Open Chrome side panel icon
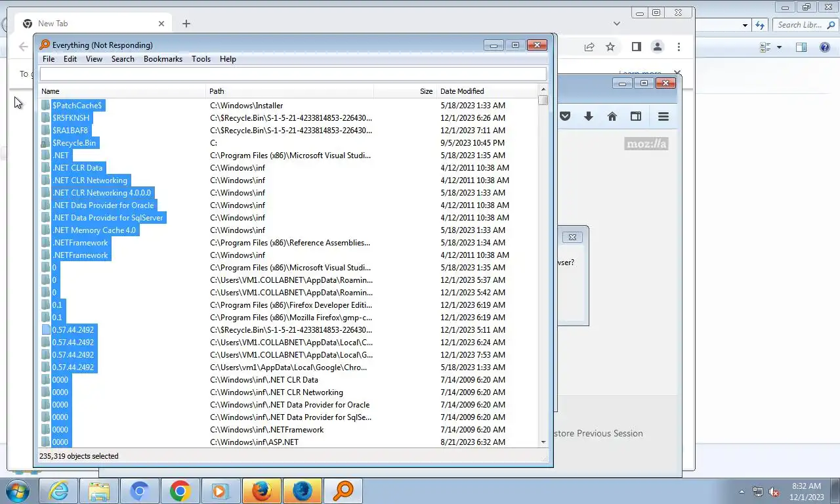Screen dimensions: 840x504 [x=636, y=47]
